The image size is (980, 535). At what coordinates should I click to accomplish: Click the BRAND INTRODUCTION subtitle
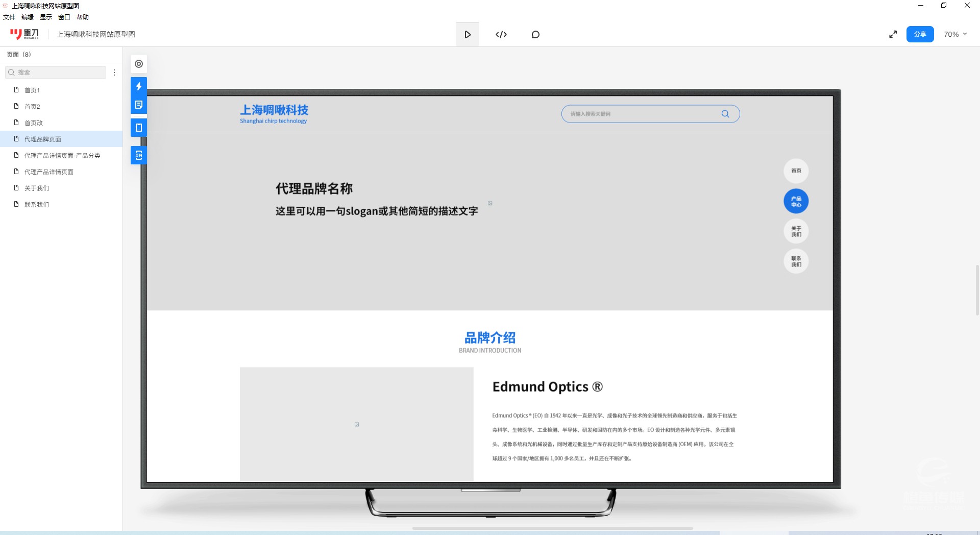pyautogui.click(x=490, y=351)
